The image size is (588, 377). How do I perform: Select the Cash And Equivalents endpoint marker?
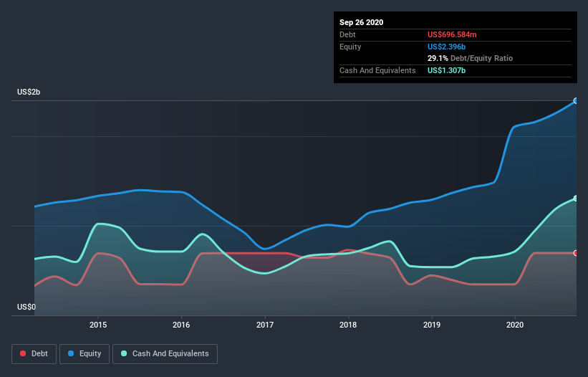tap(576, 199)
